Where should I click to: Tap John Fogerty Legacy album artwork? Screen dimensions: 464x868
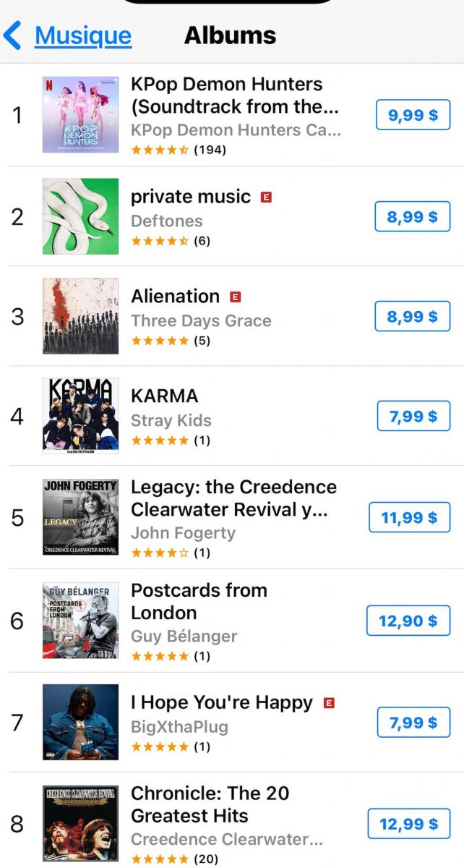(x=80, y=517)
